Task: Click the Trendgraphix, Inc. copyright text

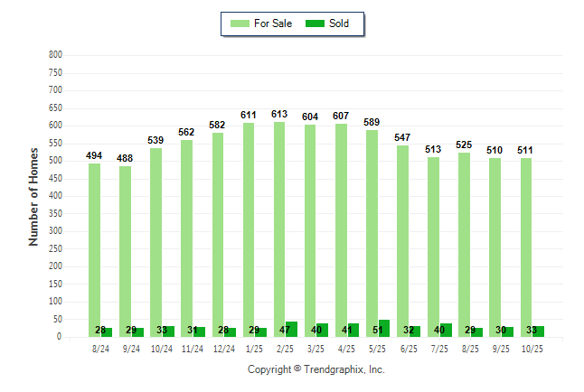Action: [x=316, y=369]
